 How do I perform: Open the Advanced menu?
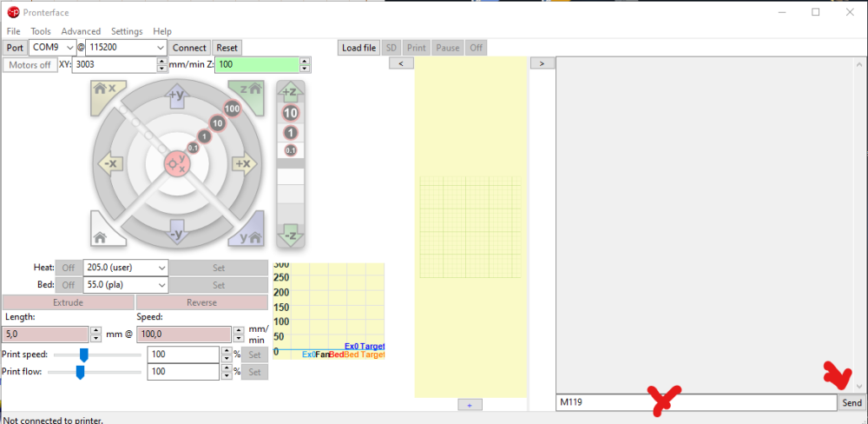81,31
